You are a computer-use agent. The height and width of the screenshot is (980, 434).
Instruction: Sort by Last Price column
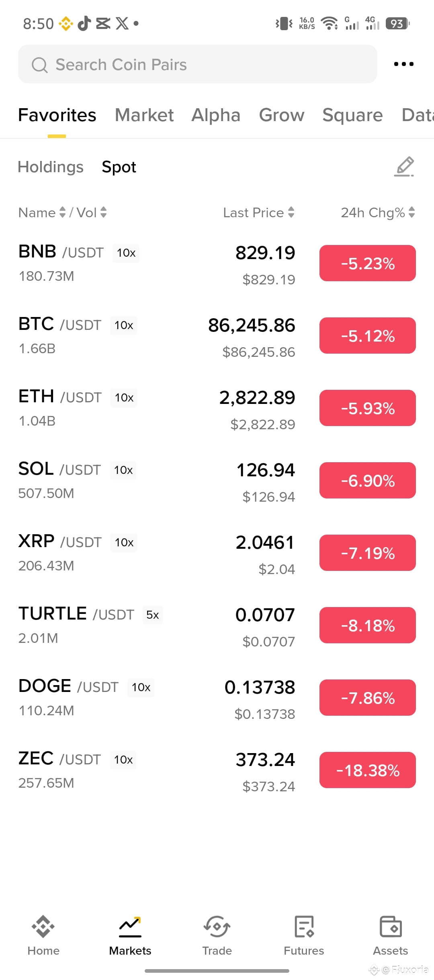pyautogui.click(x=259, y=212)
